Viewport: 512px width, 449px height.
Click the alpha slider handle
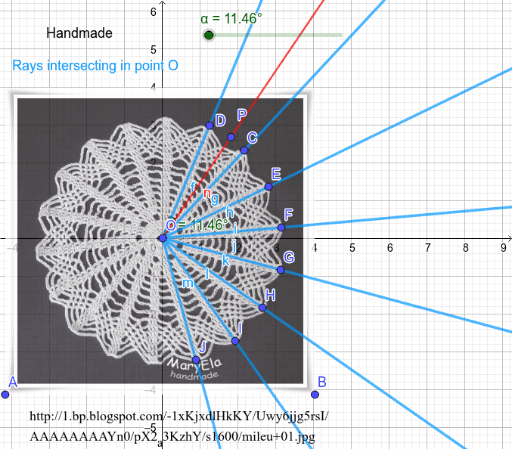pos(209,35)
